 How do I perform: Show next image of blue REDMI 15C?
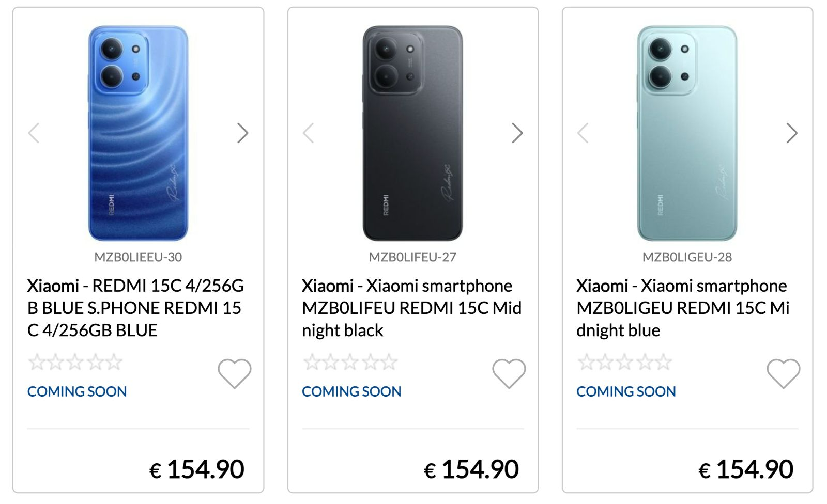(243, 133)
